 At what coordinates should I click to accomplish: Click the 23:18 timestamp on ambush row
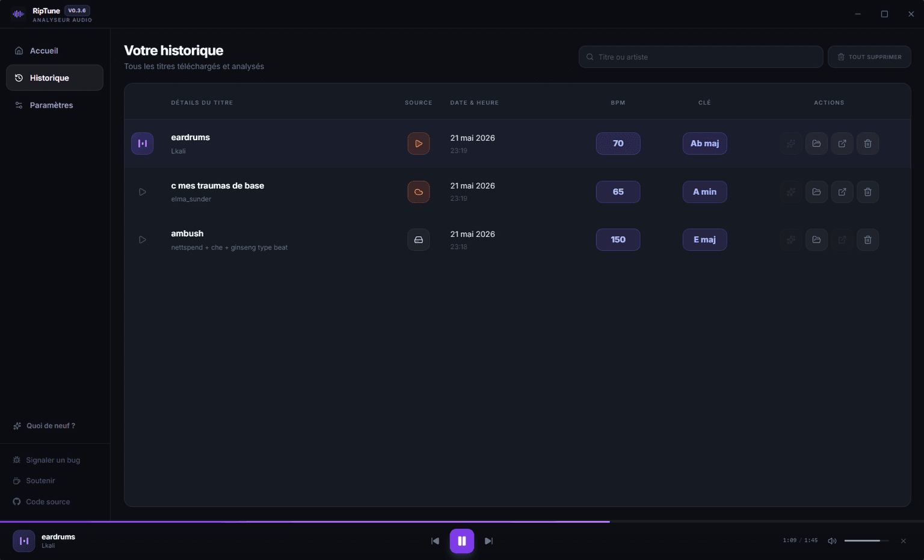tap(458, 247)
